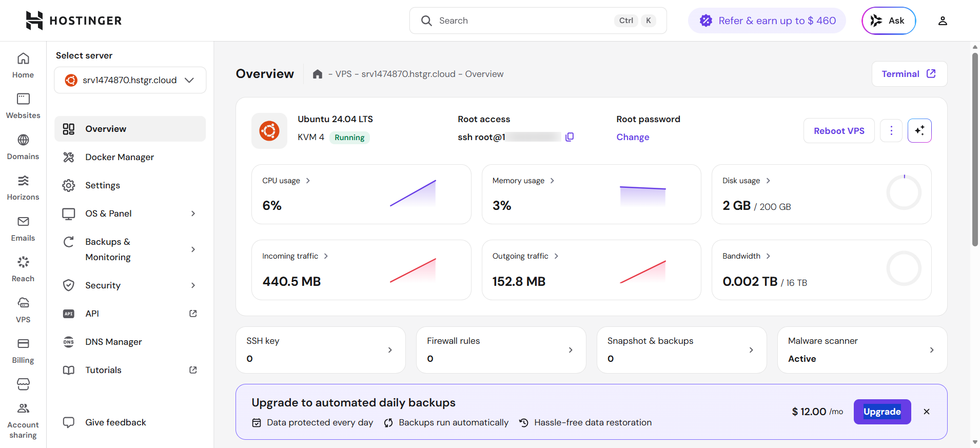Click the Terminal button

click(x=909, y=74)
